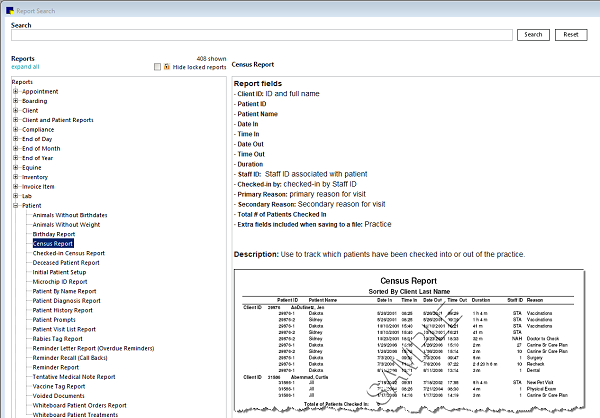
Task: Expand the Compliance tree node
Action: pos(16,129)
